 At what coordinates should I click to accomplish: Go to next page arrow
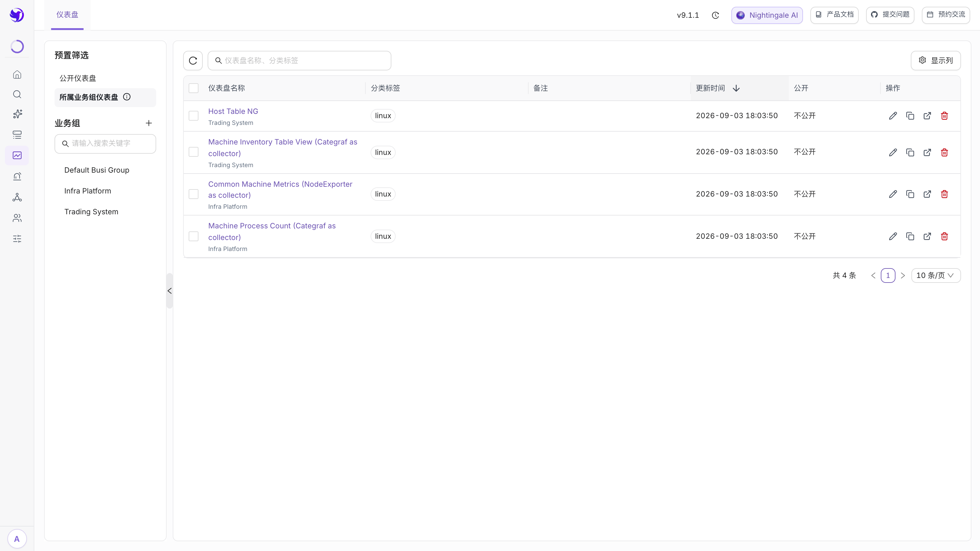point(903,275)
